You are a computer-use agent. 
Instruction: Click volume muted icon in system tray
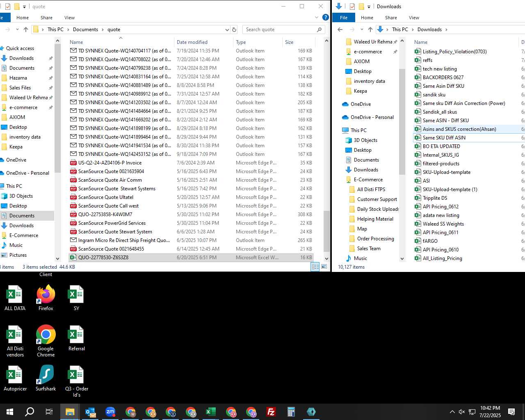[x=462, y=412]
